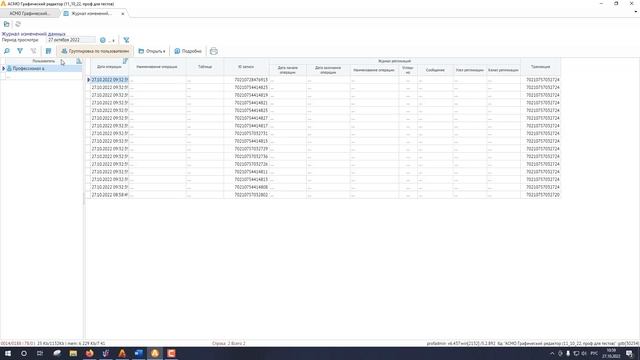640x360 pixels.
Task: Click the 'Наименование операции' column header
Action: point(157,67)
